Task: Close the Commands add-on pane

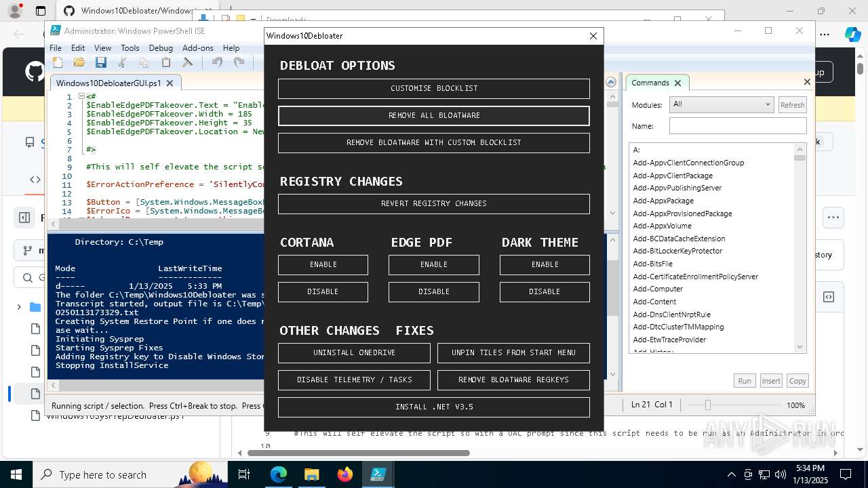Action: point(807,82)
